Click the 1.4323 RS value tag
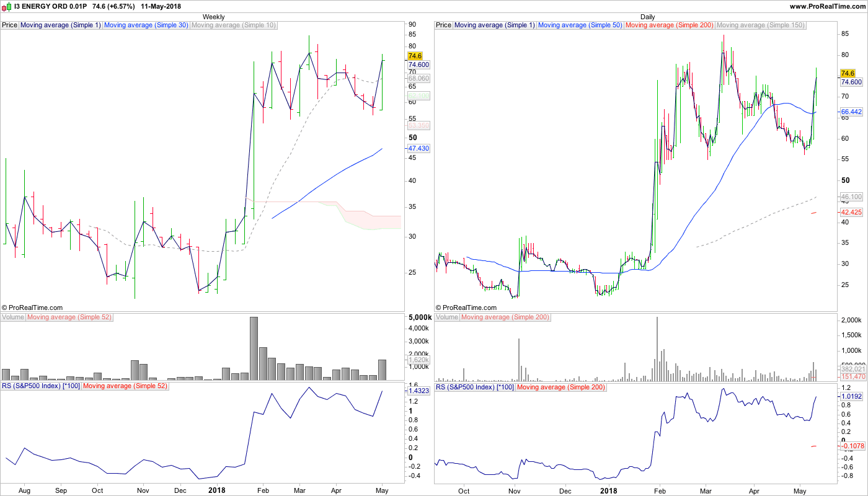Viewport: 868px width, 496px height. pos(418,391)
